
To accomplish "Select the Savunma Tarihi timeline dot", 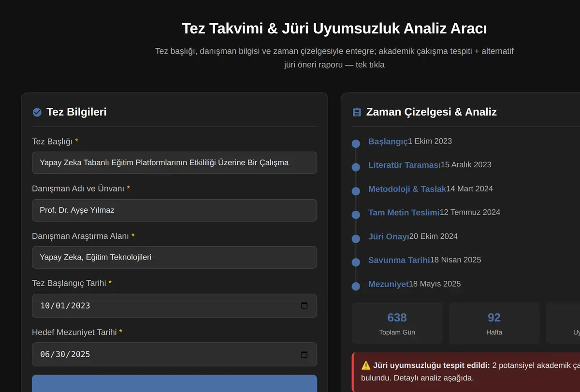I will pos(356,262).
